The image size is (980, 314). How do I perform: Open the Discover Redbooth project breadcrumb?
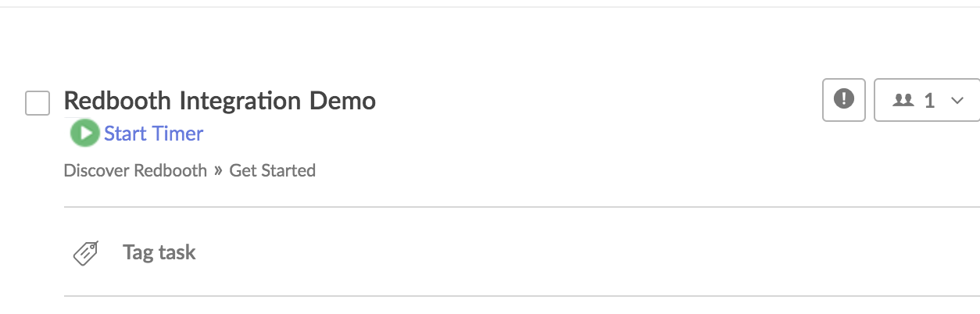point(135,170)
